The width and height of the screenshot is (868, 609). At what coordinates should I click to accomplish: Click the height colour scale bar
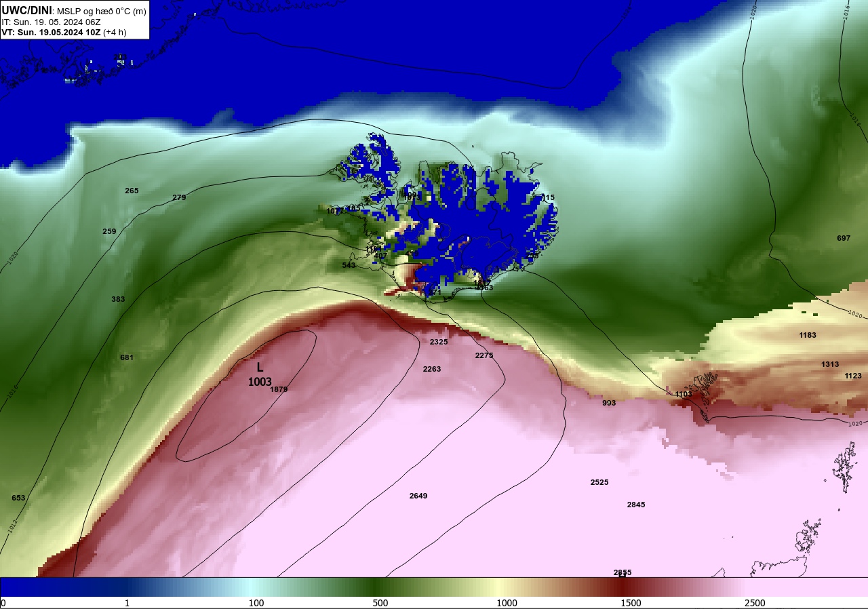(x=434, y=587)
